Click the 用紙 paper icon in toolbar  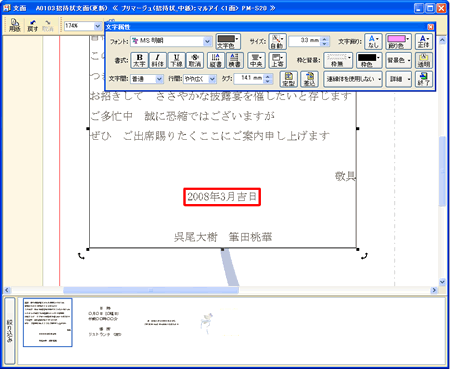tap(15, 25)
